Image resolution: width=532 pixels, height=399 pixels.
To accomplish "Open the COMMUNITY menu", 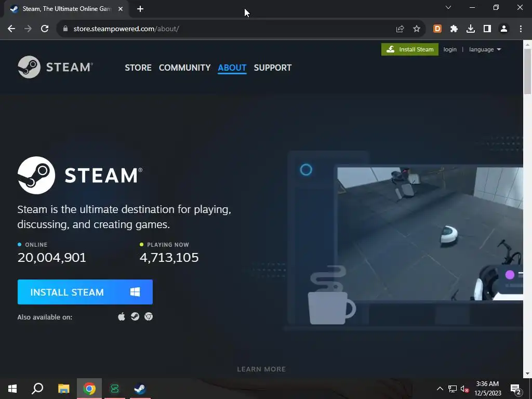I will (184, 68).
